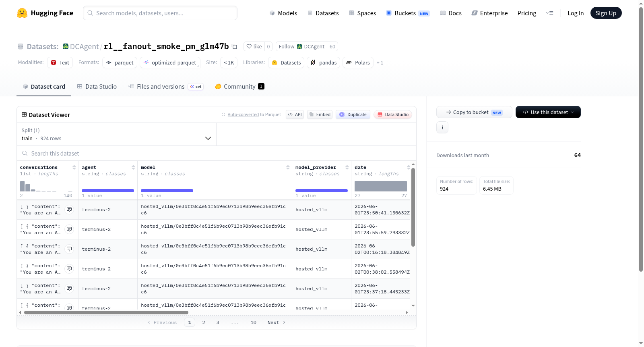Open the Data Studio tab
The width and height of the screenshot is (644, 347).
tap(97, 87)
